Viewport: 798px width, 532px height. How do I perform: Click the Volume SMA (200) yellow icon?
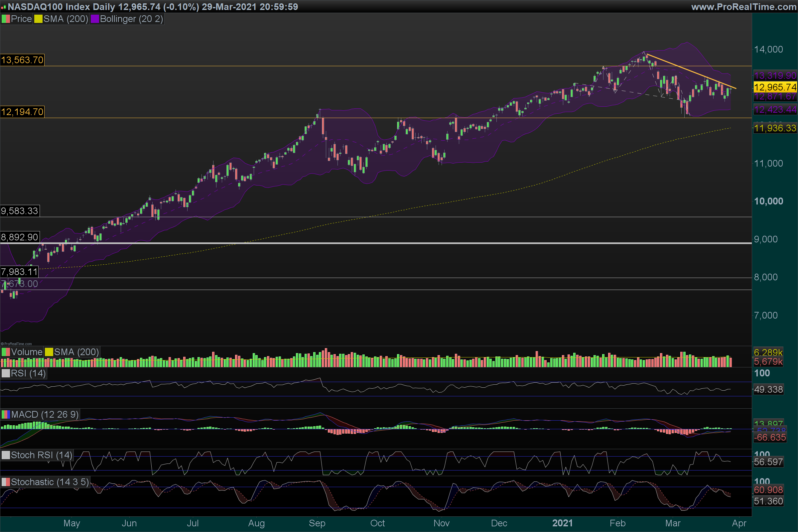49,352
